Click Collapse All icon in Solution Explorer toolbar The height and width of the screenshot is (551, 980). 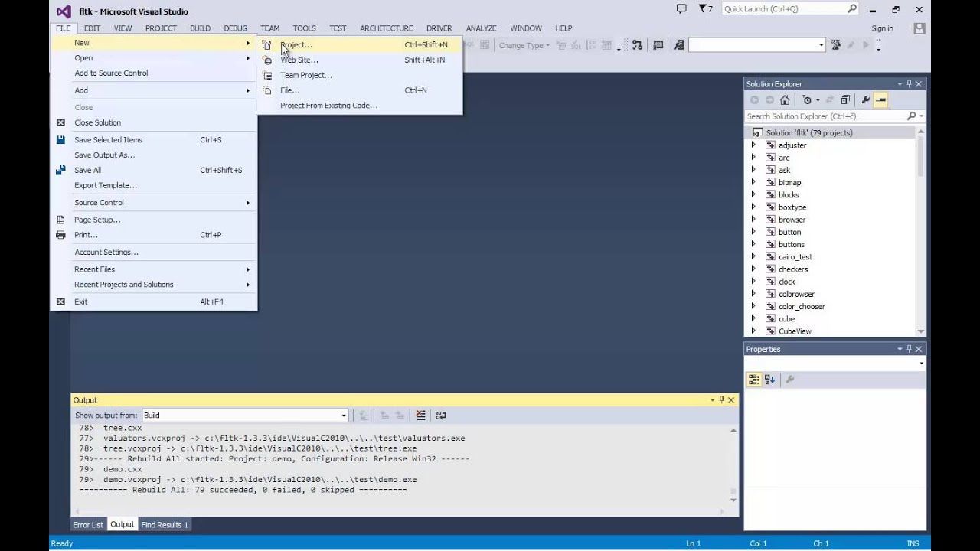click(x=844, y=99)
